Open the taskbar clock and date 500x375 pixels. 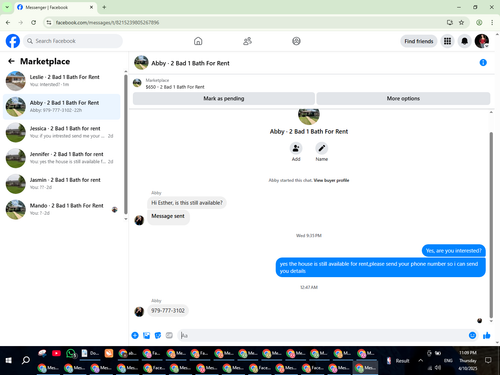click(x=467, y=360)
